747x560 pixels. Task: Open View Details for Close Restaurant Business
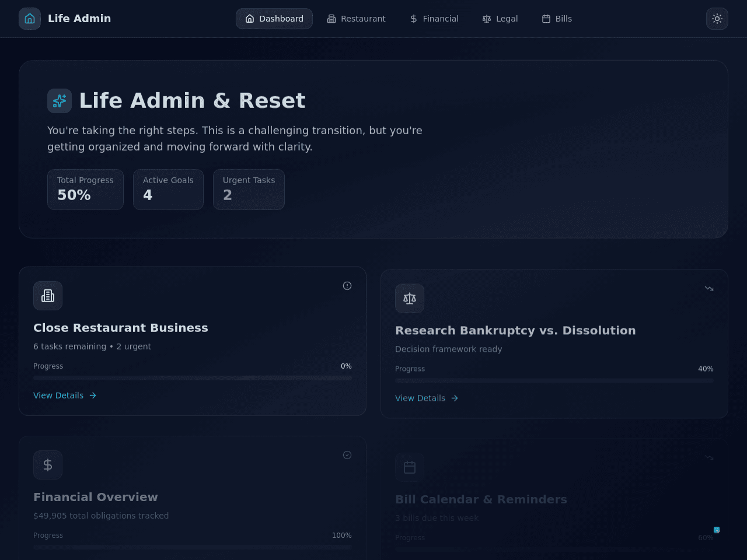tap(65, 395)
